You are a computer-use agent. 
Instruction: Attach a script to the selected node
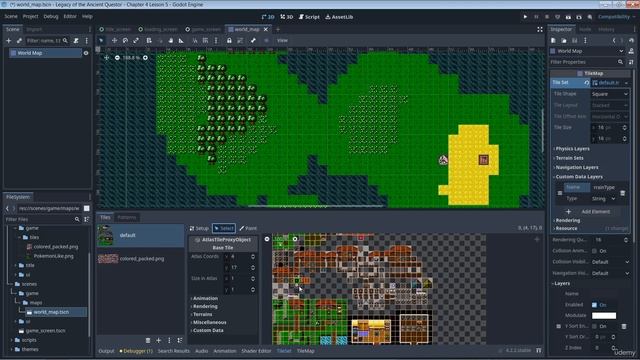(76, 40)
